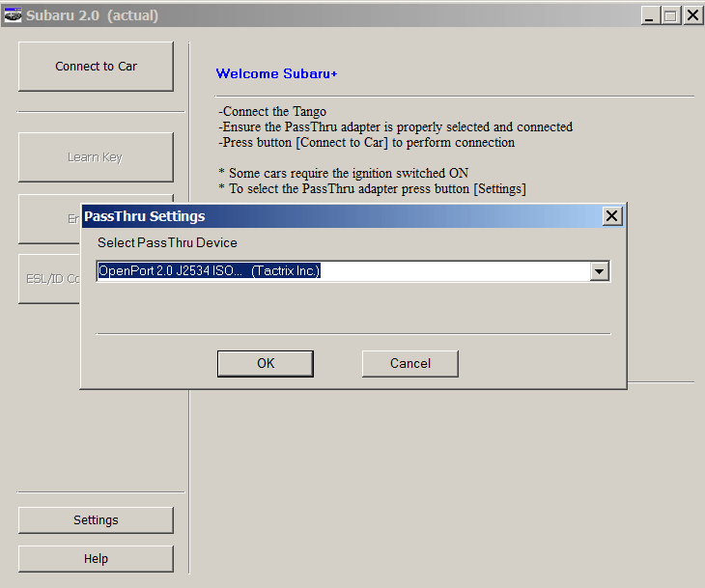Cancel the PassThru Settings dialog
The image size is (705, 588).
pos(410,364)
